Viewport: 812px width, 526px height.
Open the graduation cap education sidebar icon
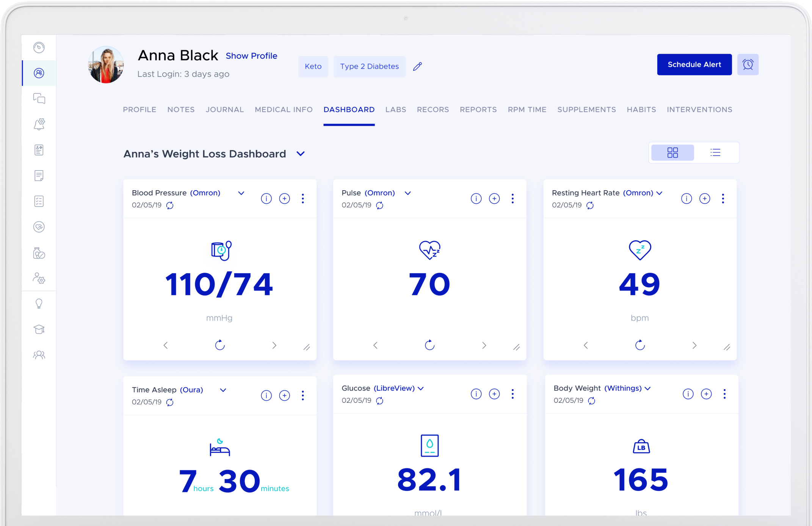[39, 329]
